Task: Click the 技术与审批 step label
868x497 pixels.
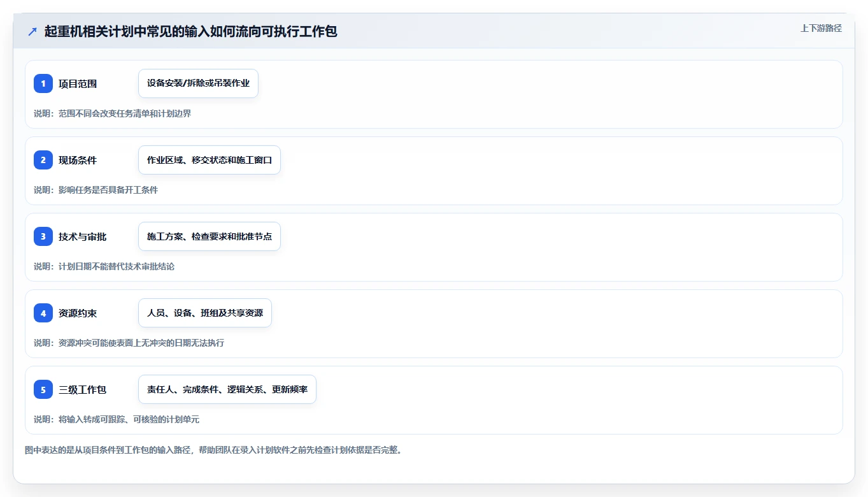Action: [83, 236]
